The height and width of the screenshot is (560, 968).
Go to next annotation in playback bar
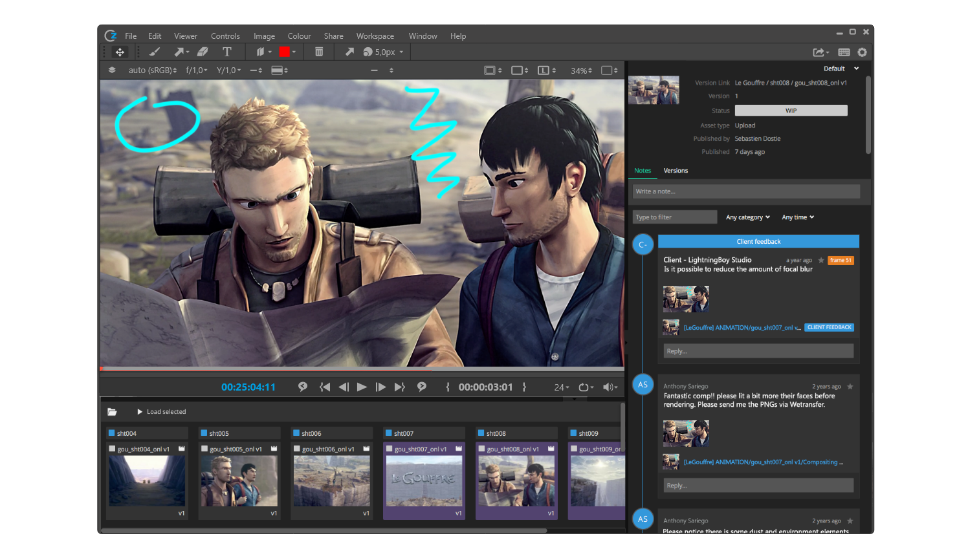[x=422, y=387]
